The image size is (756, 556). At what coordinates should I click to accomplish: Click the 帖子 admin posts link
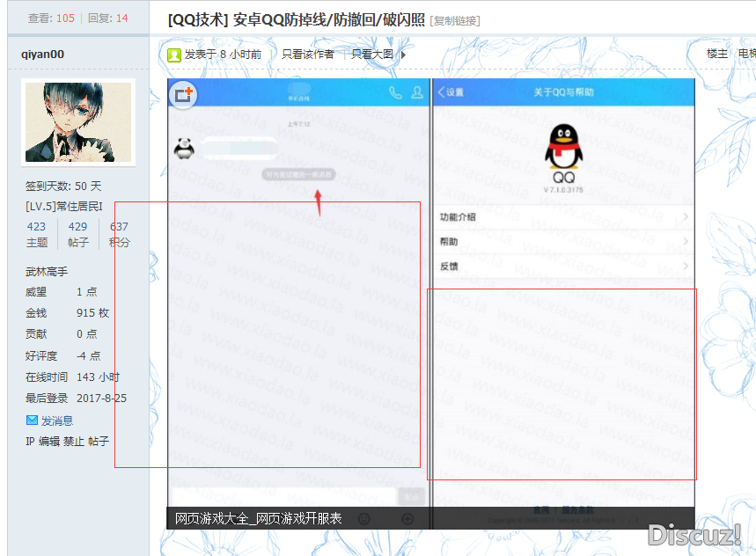[x=99, y=442]
